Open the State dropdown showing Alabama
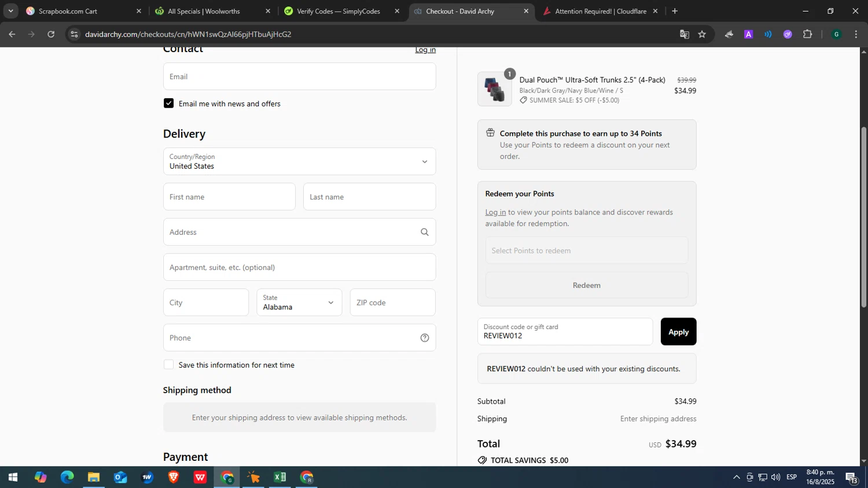This screenshot has height=488, width=868. tap(299, 302)
